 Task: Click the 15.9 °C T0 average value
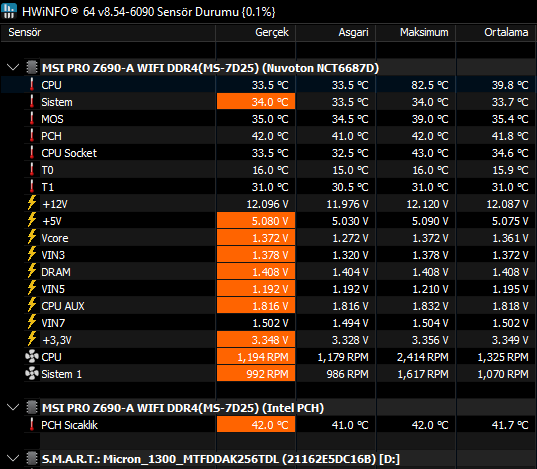[510, 170]
